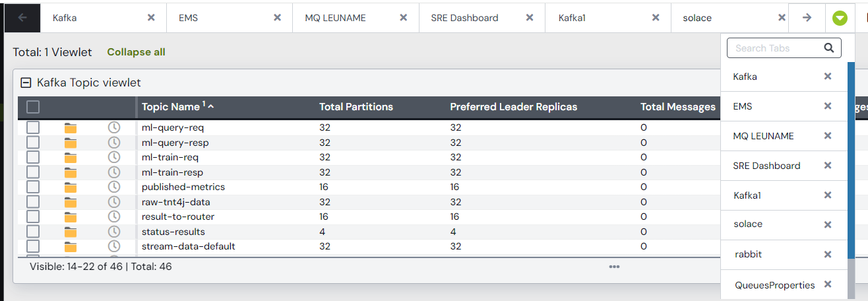Close the solace tab in tab bar
868x301 pixels.
point(782,18)
